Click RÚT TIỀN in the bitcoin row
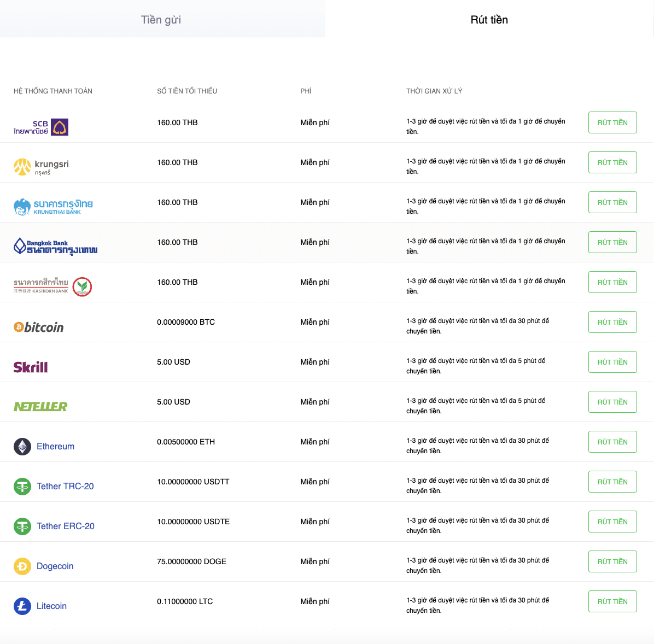Image resolution: width=654 pixels, height=644 pixels. 612,322
